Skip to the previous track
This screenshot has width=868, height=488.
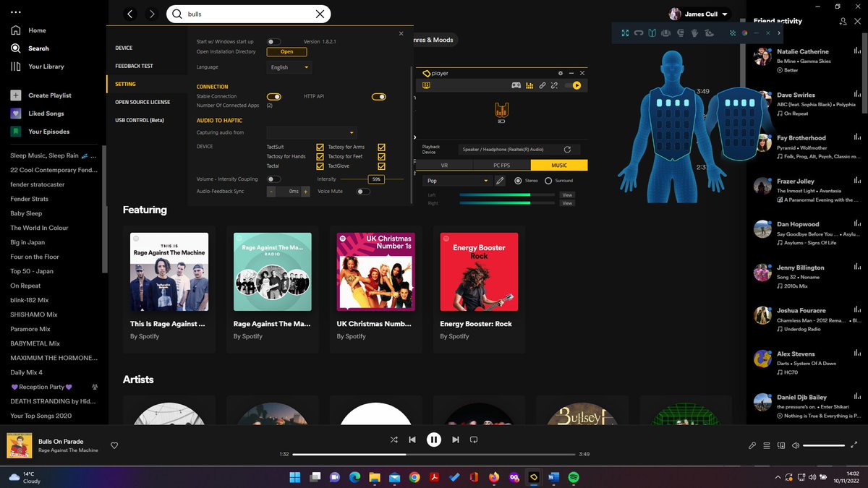click(x=412, y=439)
